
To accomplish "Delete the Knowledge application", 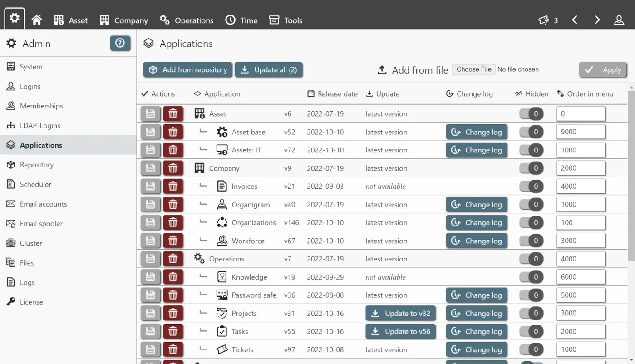I will pyautogui.click(x=173, y=277).
